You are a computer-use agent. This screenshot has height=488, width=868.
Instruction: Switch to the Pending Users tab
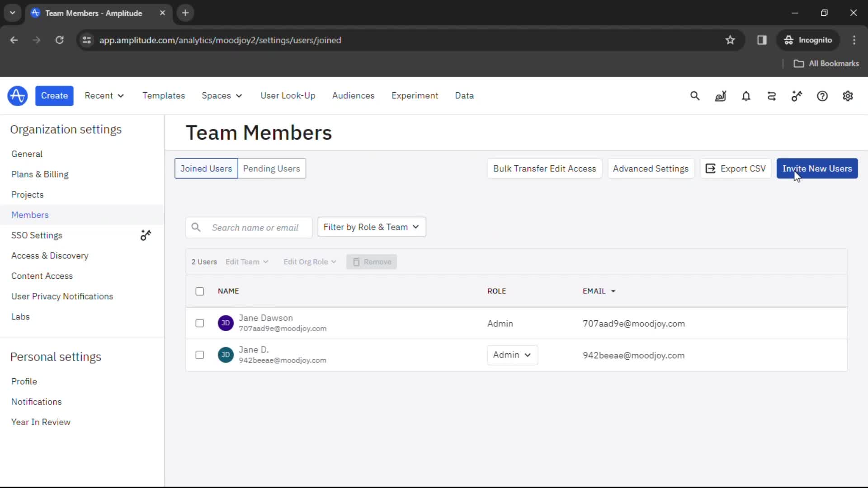point(271,169)
